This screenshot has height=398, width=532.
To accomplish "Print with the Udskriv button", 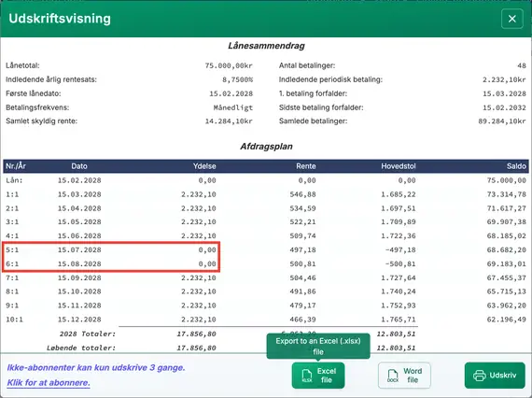I will click(495, 376).
